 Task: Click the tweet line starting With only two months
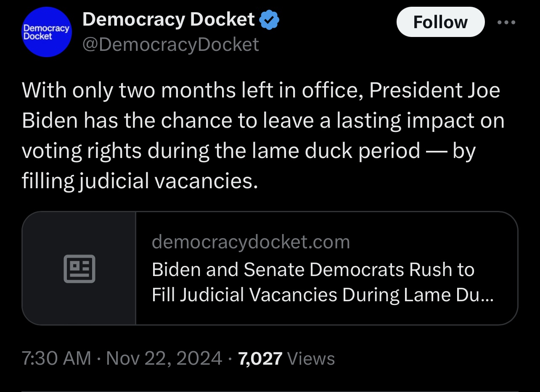click(261, 91)
